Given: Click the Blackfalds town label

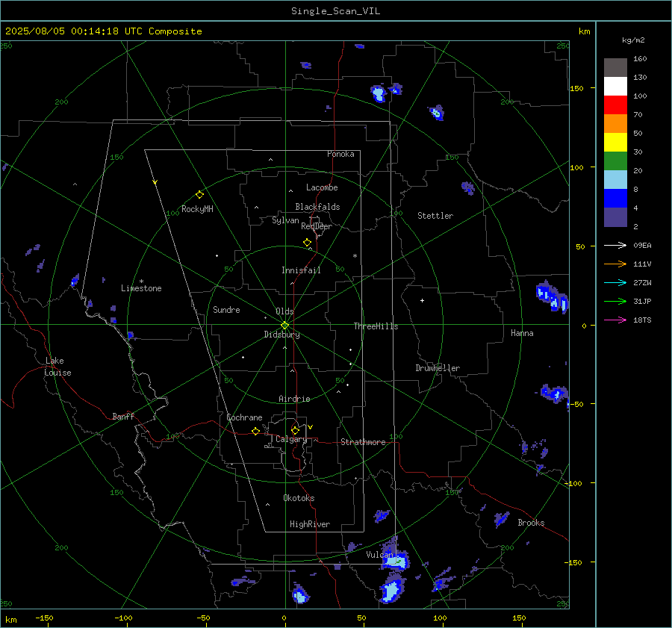Looking at the screenshot, I should (x=317, y=207).
